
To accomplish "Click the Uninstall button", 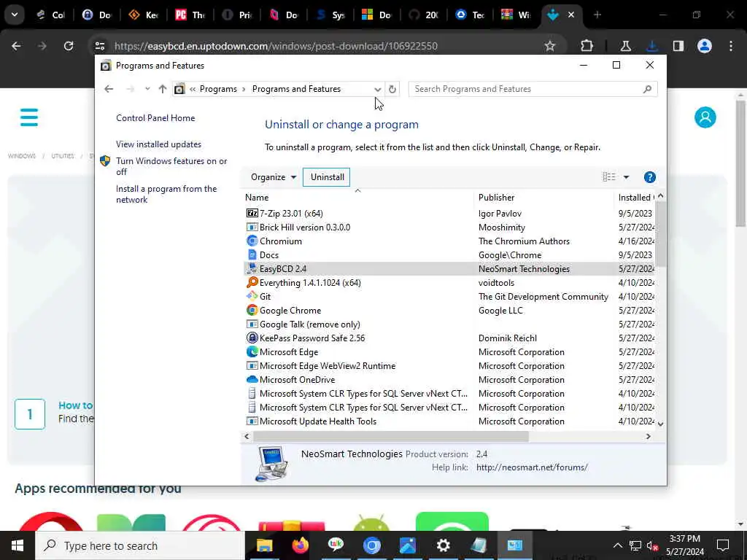I will click(x=327, y=177).
